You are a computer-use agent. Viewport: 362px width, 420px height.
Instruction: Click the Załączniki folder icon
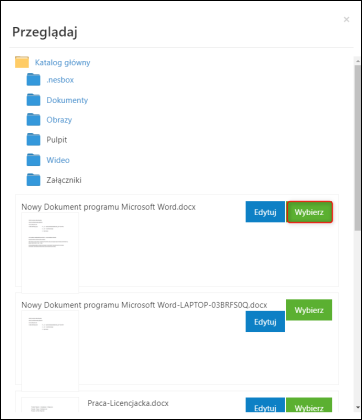(33, 180)
